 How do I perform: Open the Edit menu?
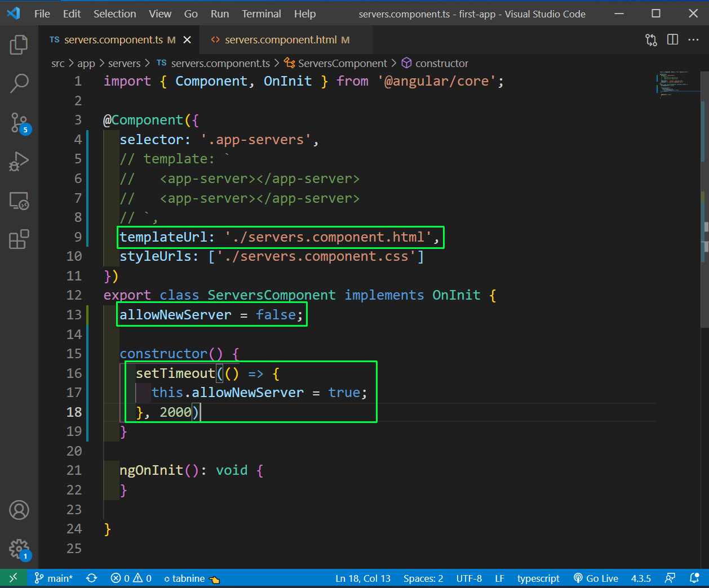72,14
